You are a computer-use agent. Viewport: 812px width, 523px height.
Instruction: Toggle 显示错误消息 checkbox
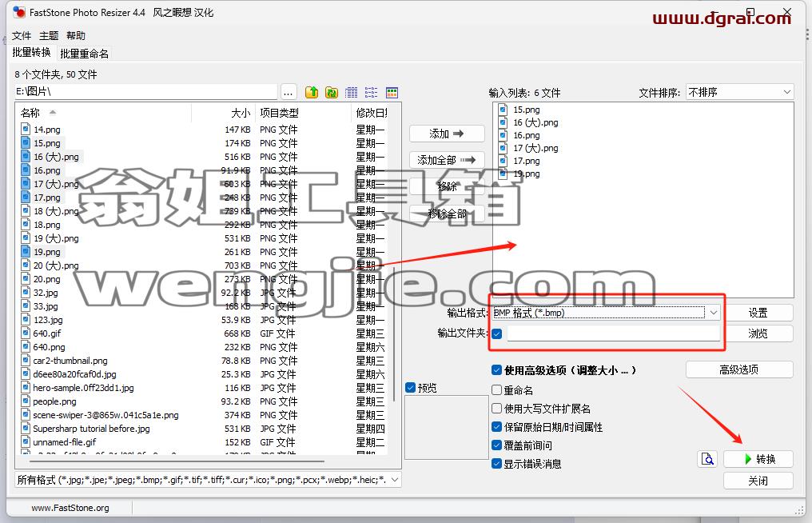point(496,463)
